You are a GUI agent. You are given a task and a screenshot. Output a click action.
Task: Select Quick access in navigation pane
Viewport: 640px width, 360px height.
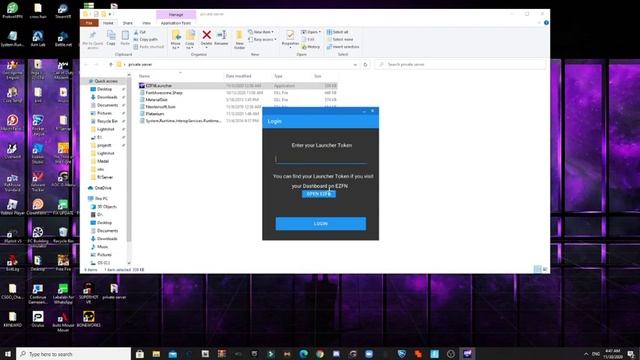tap(105, 81)
